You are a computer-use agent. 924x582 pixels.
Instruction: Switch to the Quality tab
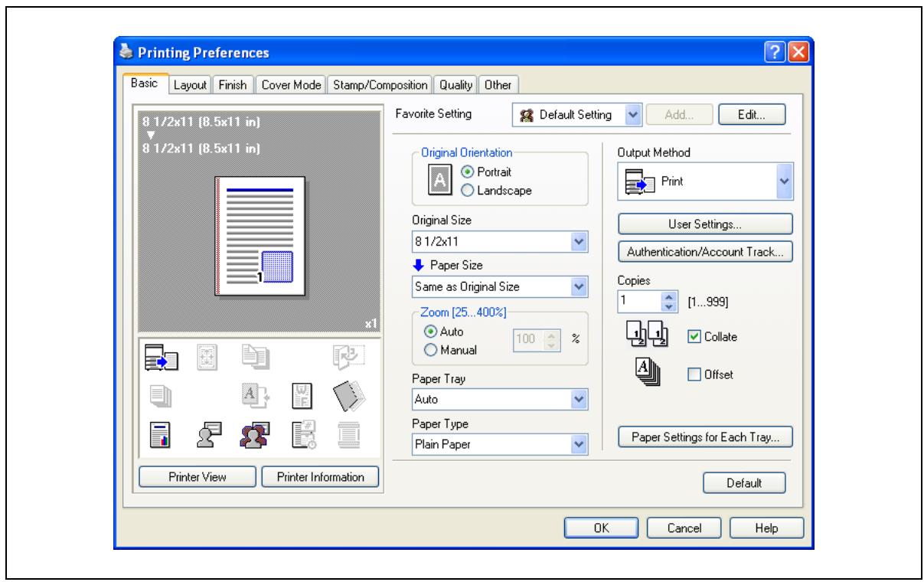(456, 85)
